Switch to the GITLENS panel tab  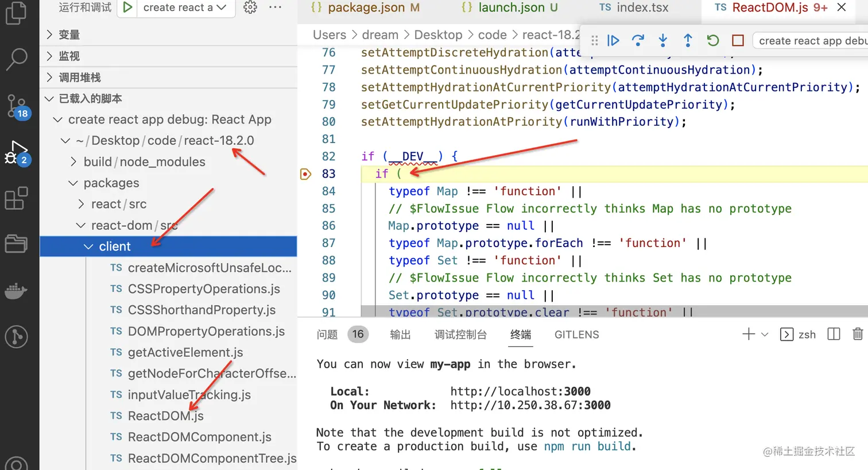click(x=576, y=334)
